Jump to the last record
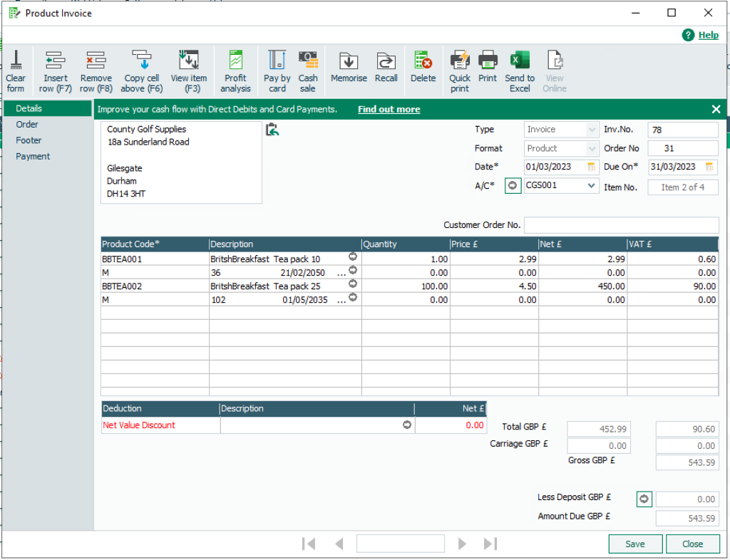730x560 pixels. 490,544
